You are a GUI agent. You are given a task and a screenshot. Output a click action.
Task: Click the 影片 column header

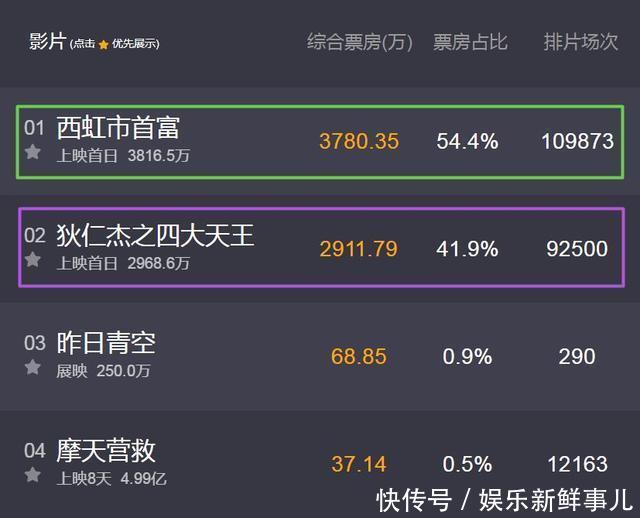coord(47,41)
